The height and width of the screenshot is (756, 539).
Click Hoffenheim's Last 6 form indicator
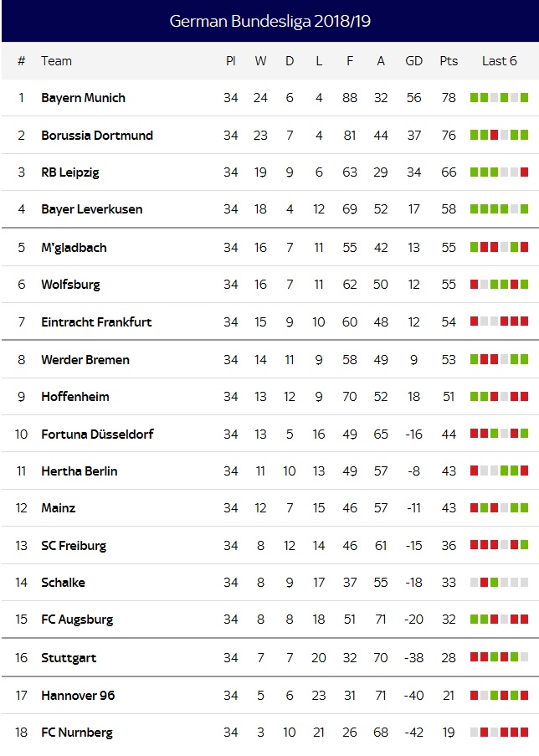(x=499, y=397)
